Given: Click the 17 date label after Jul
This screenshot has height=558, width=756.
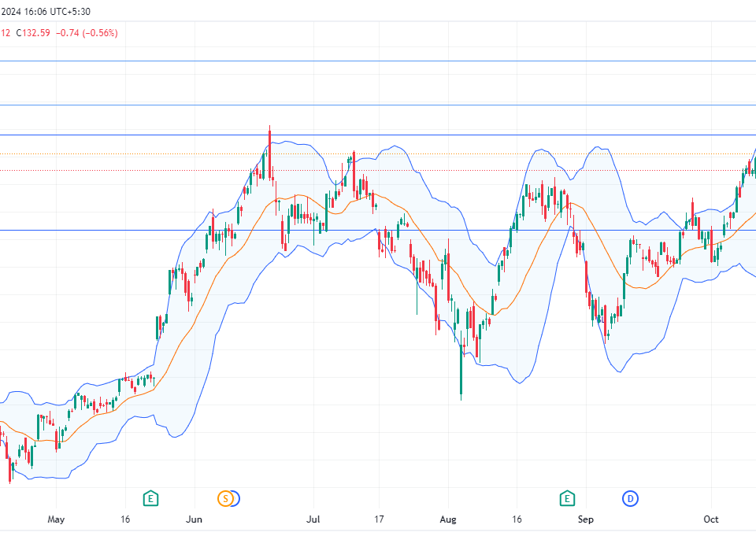Looking at the screenshot, I should pyautogui.click(x=379, y=519).
